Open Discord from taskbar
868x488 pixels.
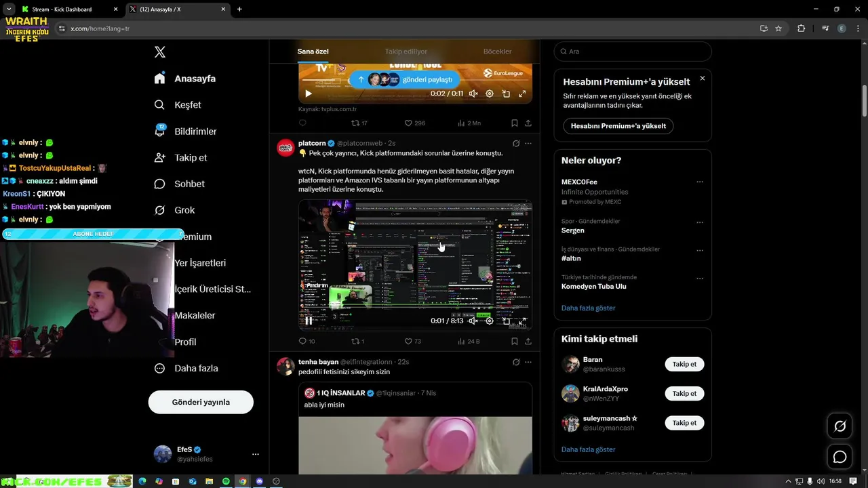[259, 481]
